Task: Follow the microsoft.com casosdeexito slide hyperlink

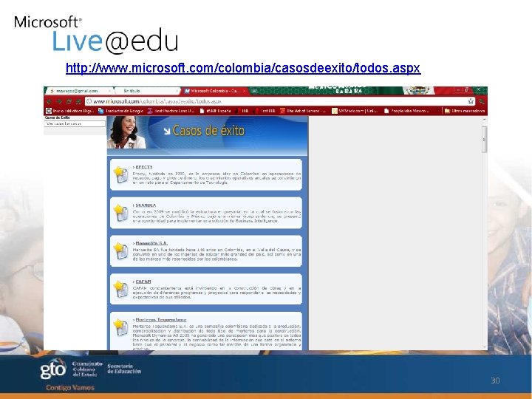Action: click(243, 68)
